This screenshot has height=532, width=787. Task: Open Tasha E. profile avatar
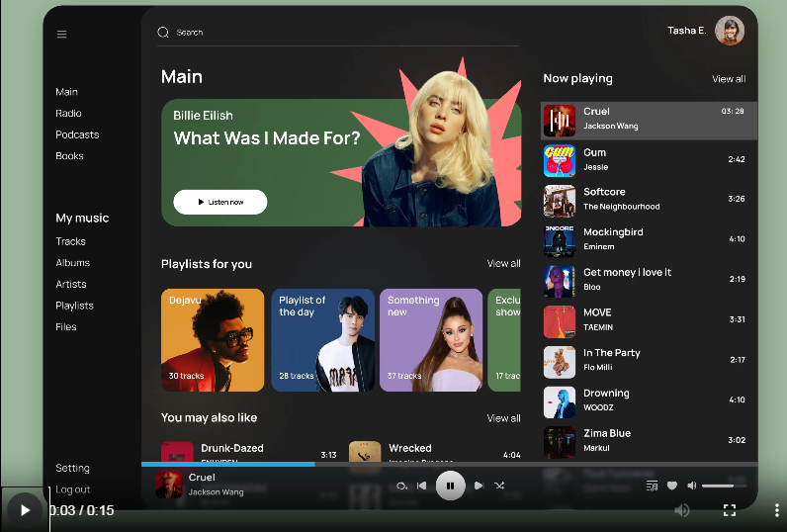(730, 31)
